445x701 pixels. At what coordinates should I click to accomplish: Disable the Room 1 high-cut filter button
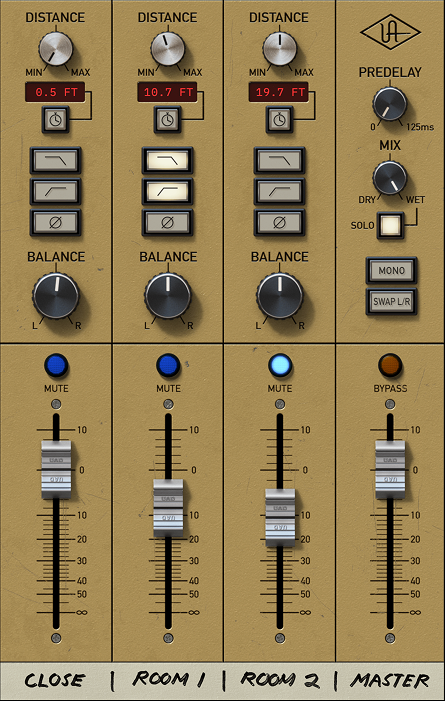(167, 160)
